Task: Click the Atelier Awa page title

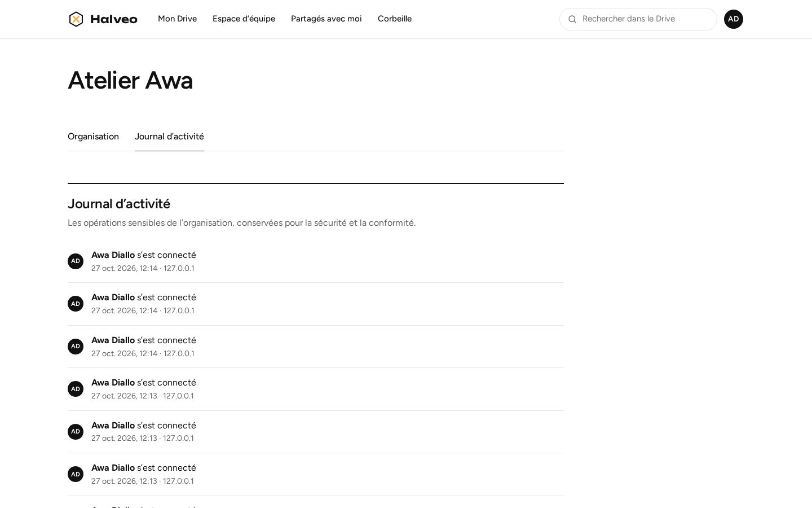Action: click(130, 80)
